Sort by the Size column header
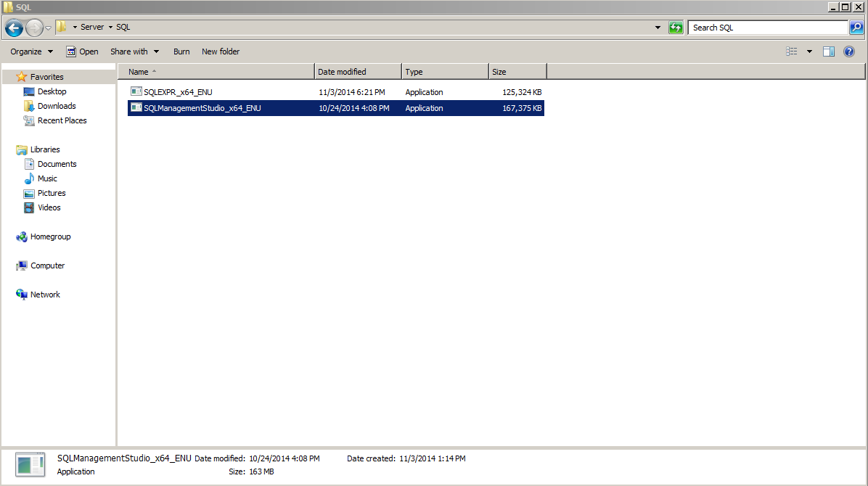This screenshot has height=486, width=868. click(517, 71)
